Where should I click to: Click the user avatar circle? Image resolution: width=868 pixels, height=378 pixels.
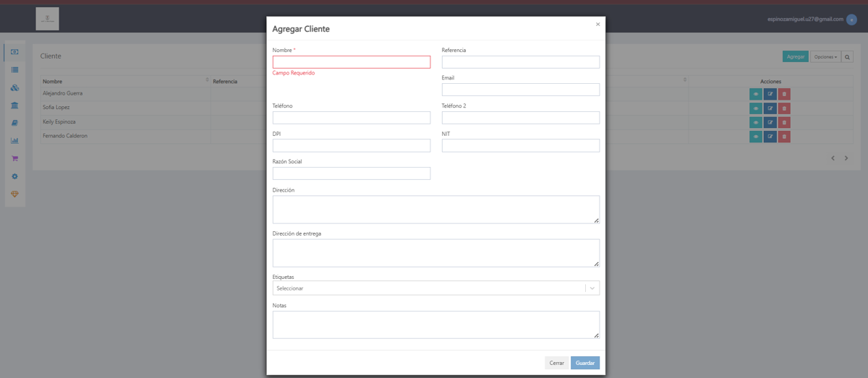[x=851, y=20]
